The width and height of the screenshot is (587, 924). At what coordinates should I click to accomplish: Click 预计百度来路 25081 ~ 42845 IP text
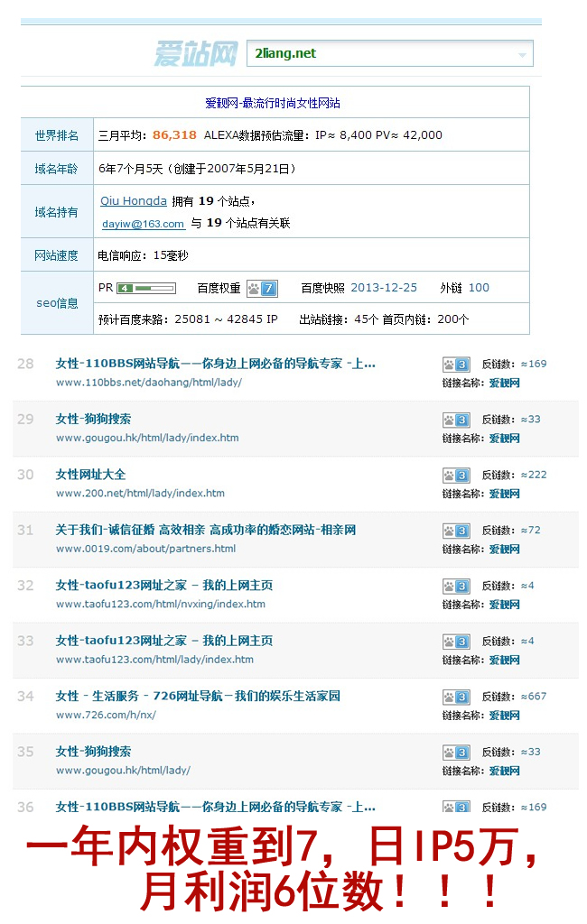tap(188, 319)
